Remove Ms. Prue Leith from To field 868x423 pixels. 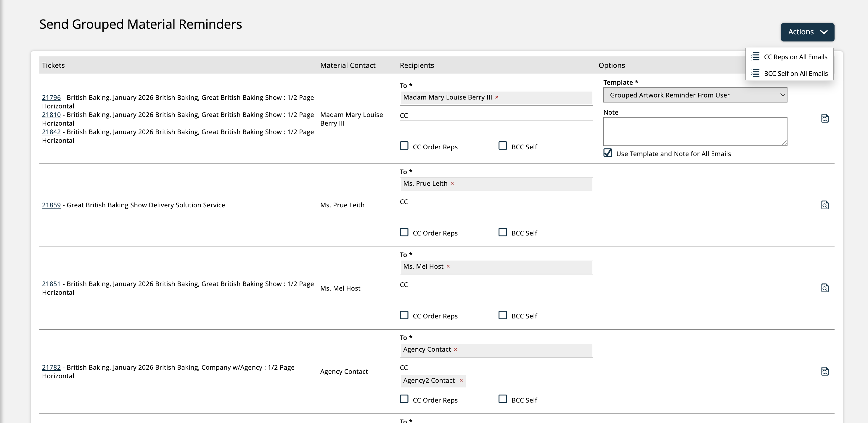coord(452,184)
